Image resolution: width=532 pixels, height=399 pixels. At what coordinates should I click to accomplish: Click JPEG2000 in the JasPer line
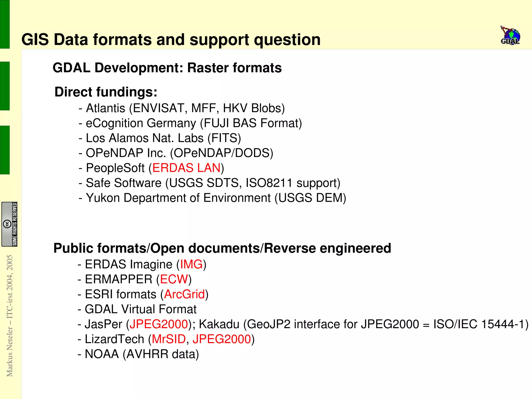click(x=158, y=324)
